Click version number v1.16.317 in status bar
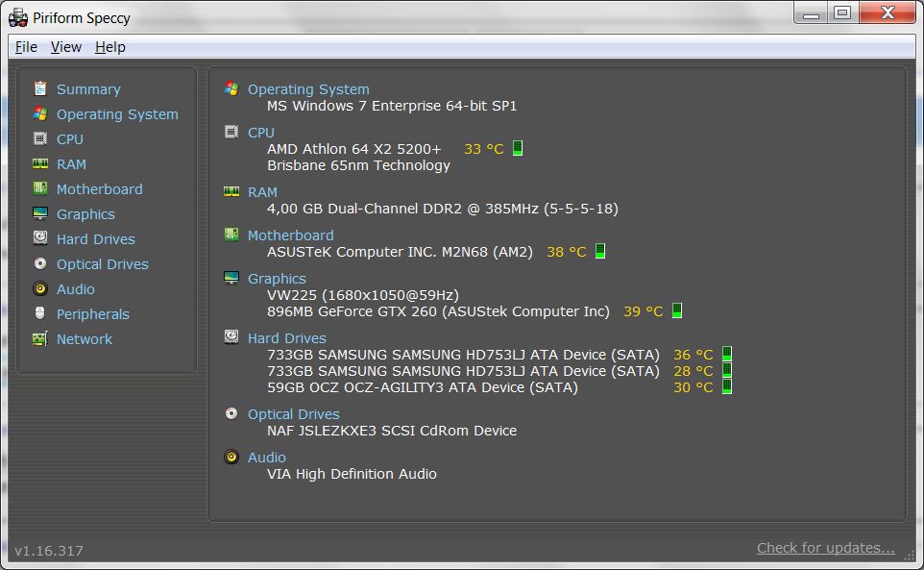Image resolution: width=924 pixels, height=570 pixels. click(x=49, y=551)
